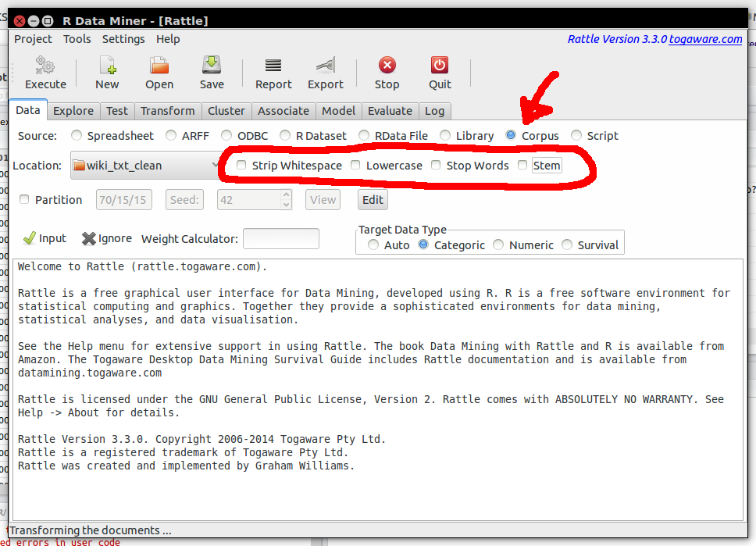Screen dimensions: 756x546
Task: Click the text 'datamining.togaware.com'
Action: coord(90,373)
